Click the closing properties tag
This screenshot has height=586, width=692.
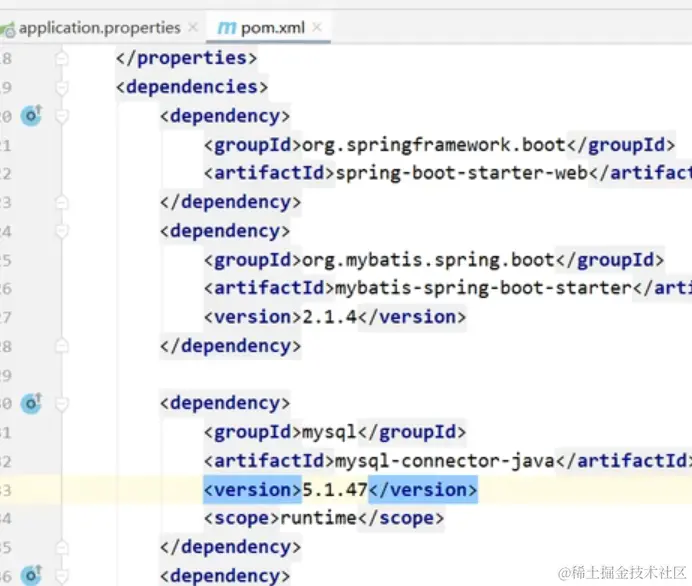(186, 58)
